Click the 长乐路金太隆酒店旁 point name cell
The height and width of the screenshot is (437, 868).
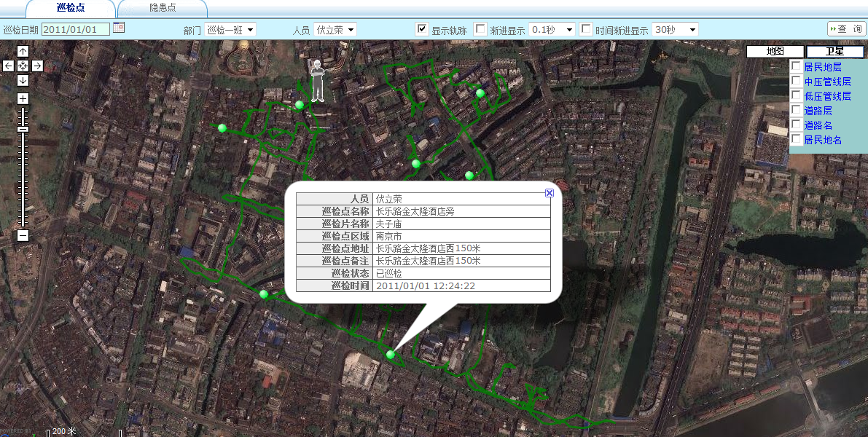[x=461, y=211]
